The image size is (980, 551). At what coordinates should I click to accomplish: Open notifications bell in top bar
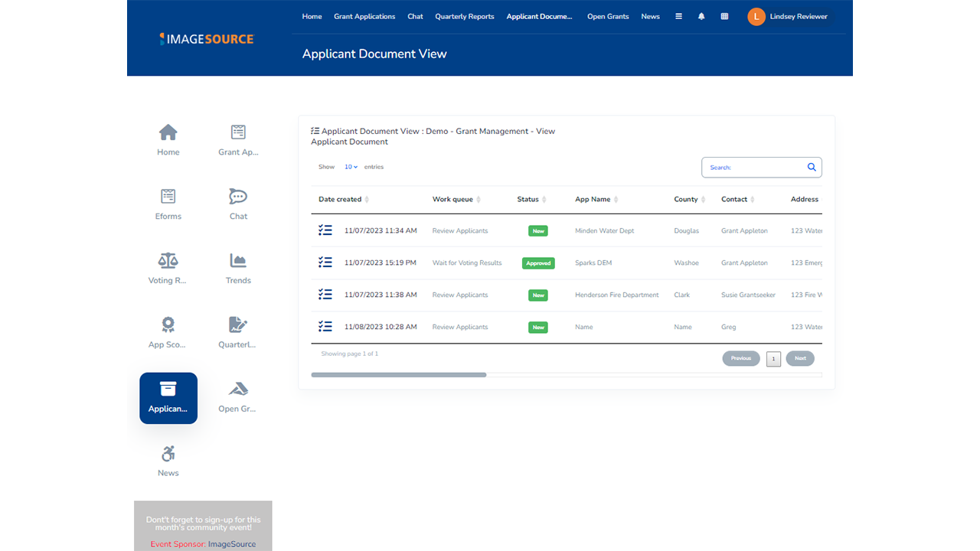(701, 16)
